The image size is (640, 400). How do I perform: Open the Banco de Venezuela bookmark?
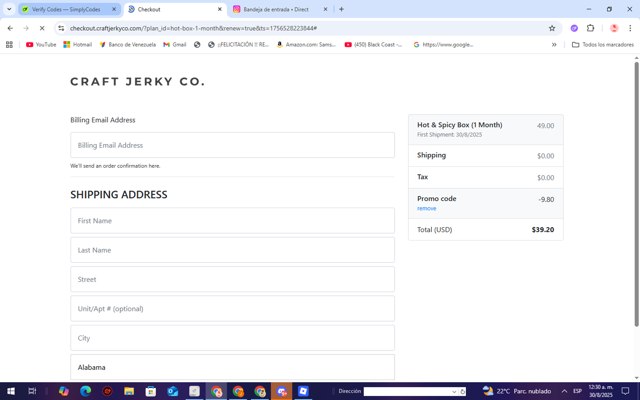tap(127, 44)
